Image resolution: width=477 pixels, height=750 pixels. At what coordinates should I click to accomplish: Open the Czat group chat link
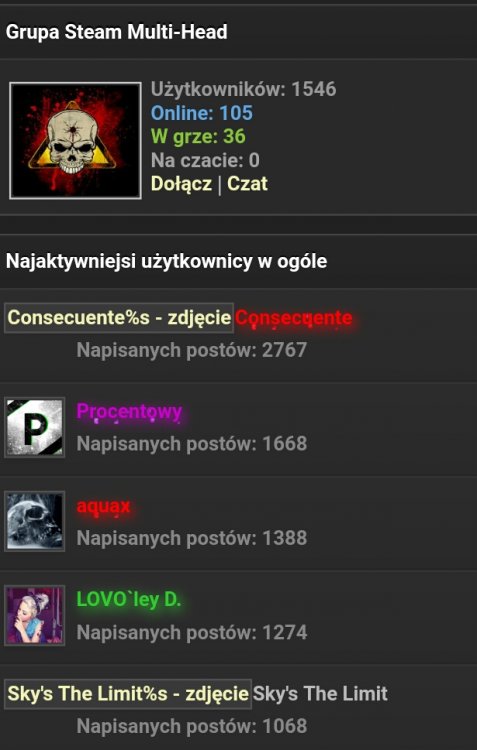pos(247,184)
